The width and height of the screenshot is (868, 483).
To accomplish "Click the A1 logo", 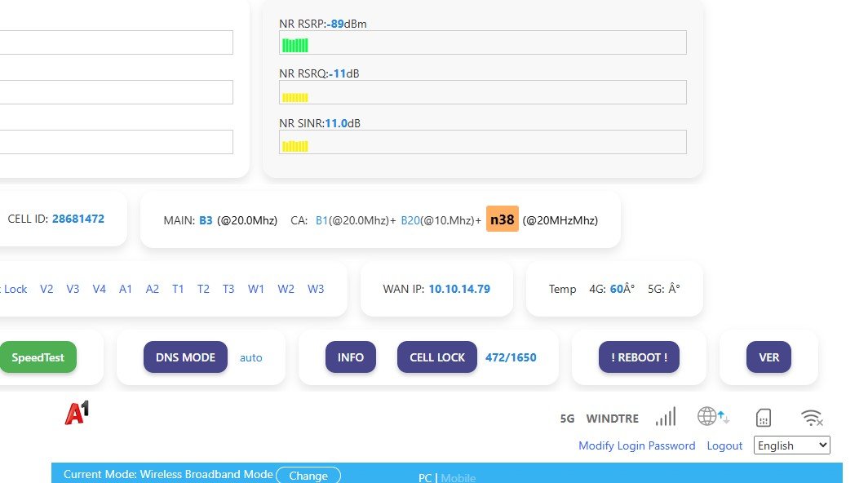I will [x=77, y=413].
